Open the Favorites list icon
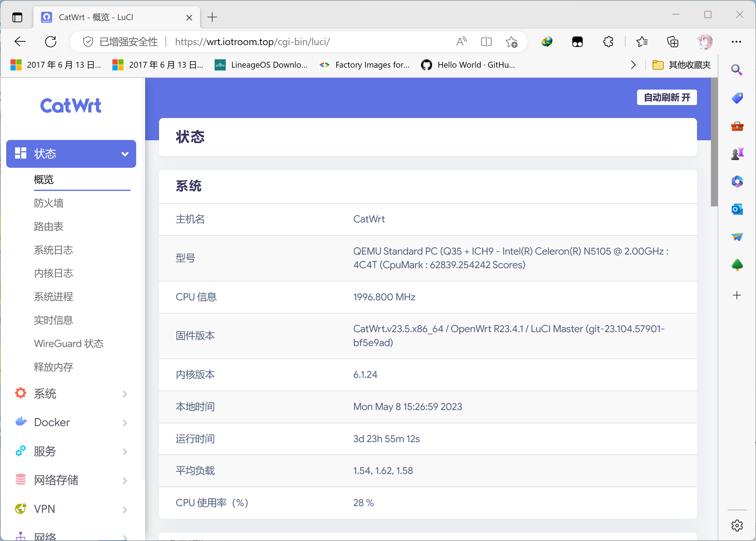 coord(642,42)
